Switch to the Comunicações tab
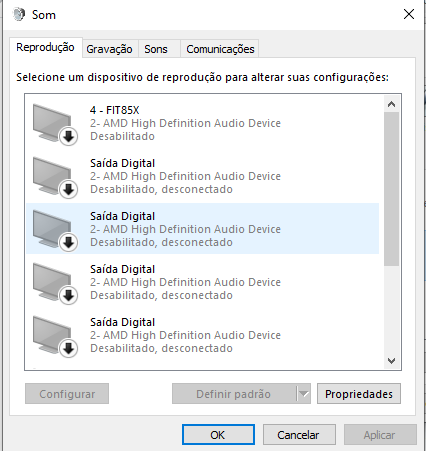 tap(220, 49)
